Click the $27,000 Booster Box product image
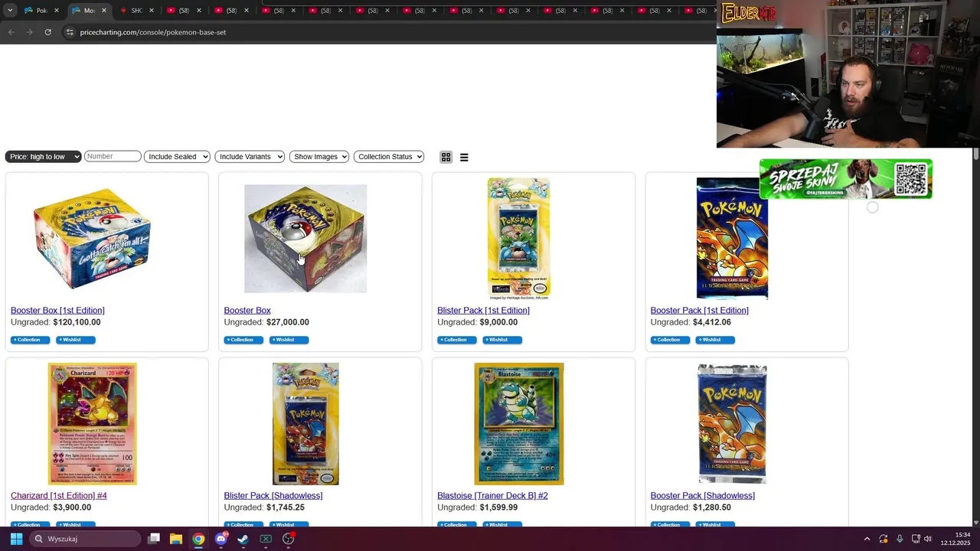The width and height of the screenshot is (980, 551). point(305,238)
